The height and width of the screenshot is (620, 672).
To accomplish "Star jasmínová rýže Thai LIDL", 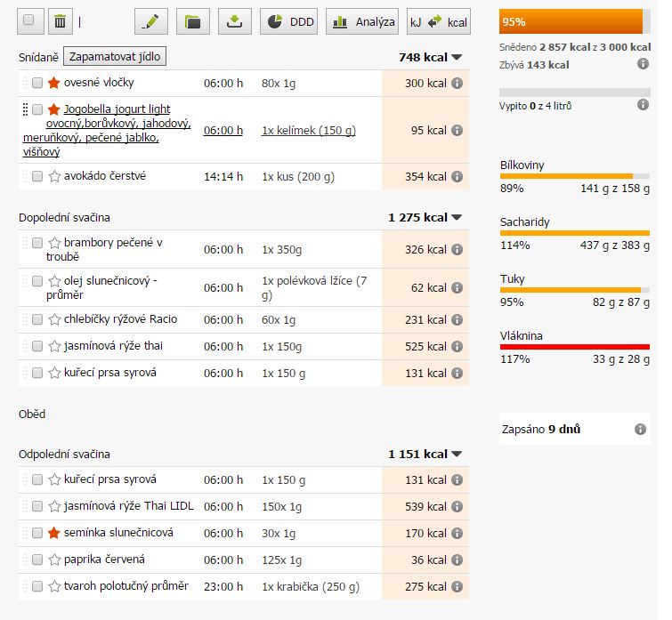I will tap(54, 506).
